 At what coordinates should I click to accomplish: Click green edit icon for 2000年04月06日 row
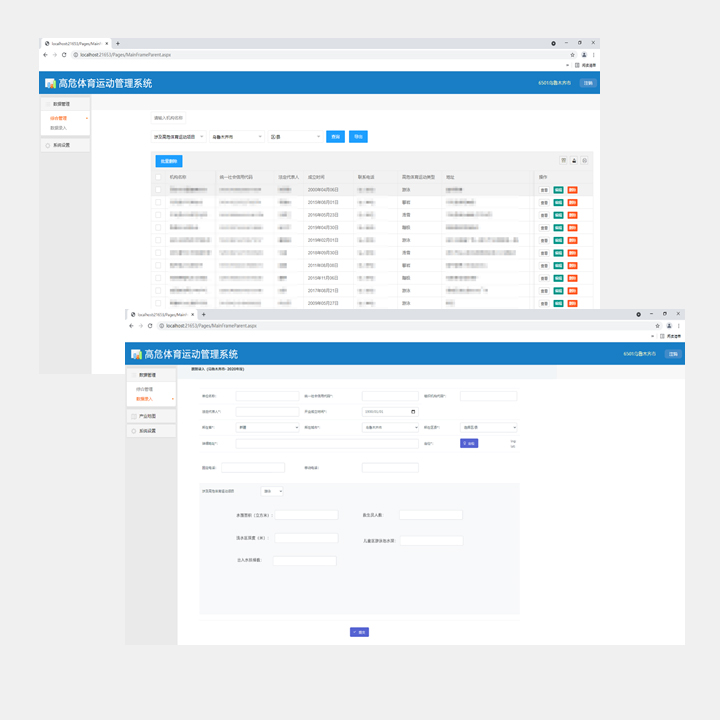(558, 190)
